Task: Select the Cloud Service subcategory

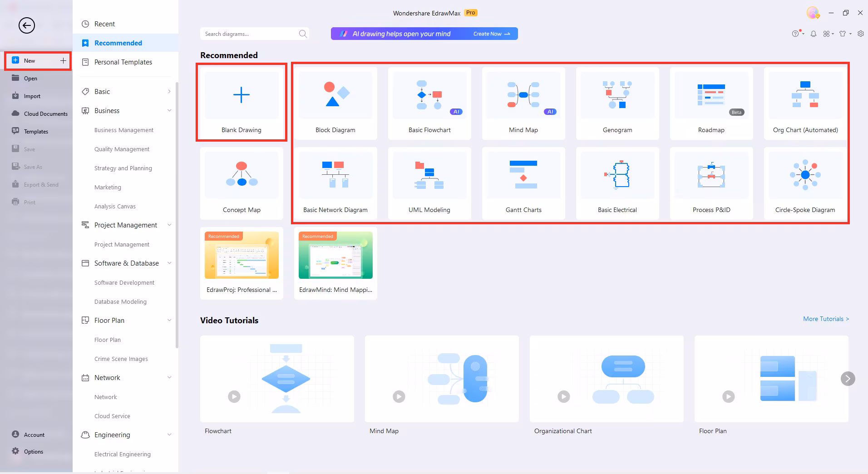Action: click(x=112, y=416)
